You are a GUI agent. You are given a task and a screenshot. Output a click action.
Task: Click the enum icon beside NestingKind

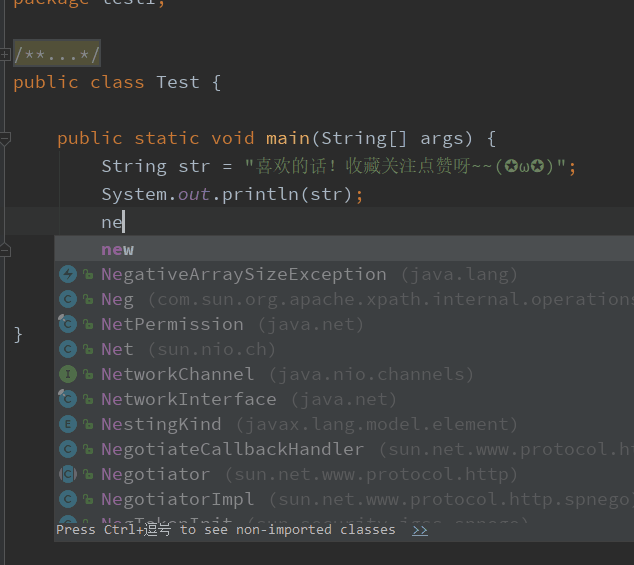tap(68, 424)
